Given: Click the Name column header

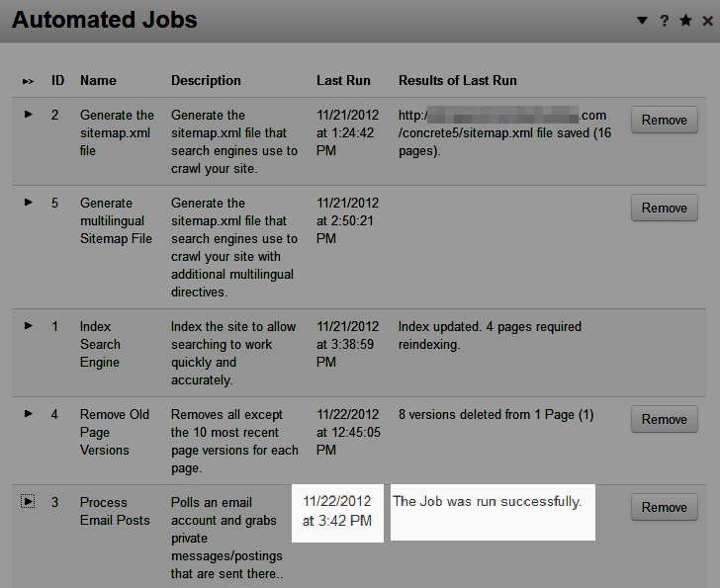Looking at the screenshot, I should click(98, 81).
